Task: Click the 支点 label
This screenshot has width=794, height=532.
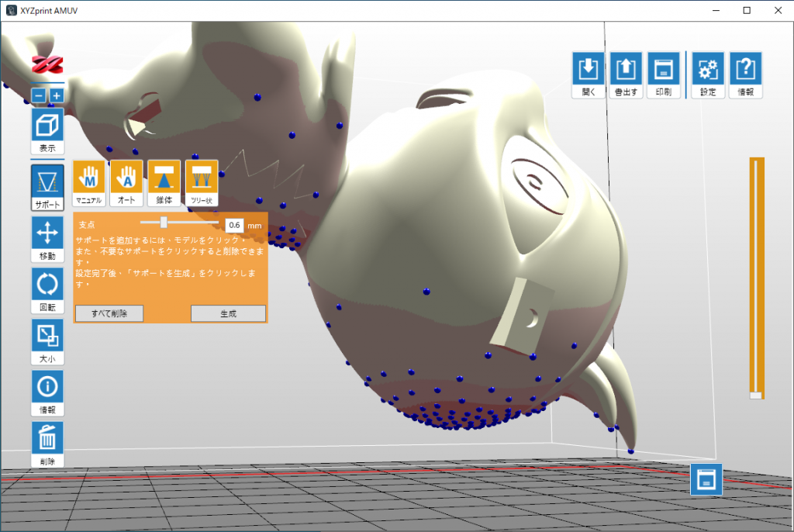Action: (x=87, y=225)
